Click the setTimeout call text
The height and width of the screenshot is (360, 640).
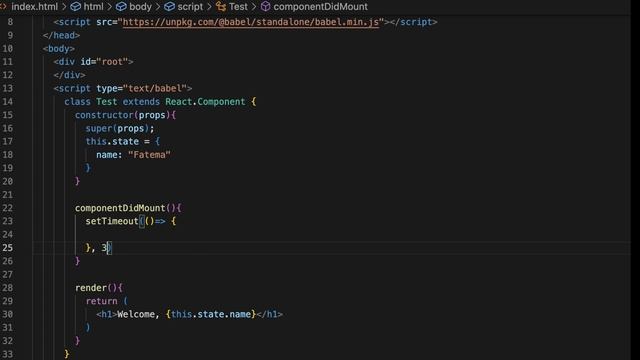click(x=112, y=221)
